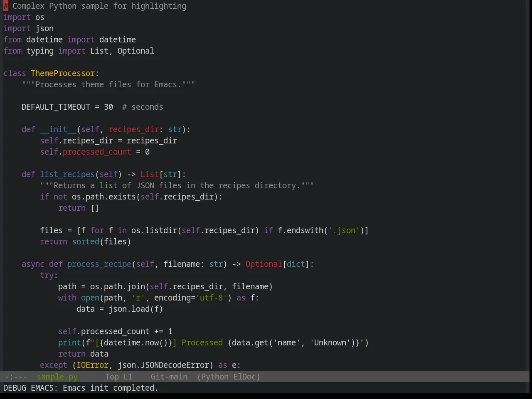Click the __init__ method name
The width and height of the screenshot is (532, 399).
coord(58,129)
